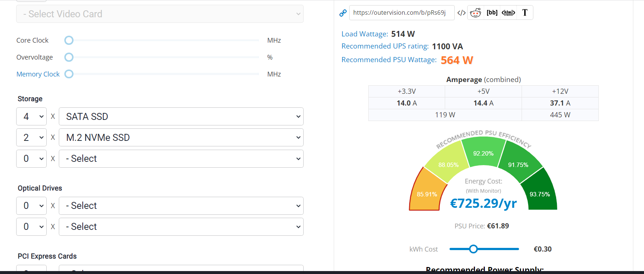The image size is (644, 274).
Task: Open the Select Video Card dropdown
Action: tap(160, 14)
